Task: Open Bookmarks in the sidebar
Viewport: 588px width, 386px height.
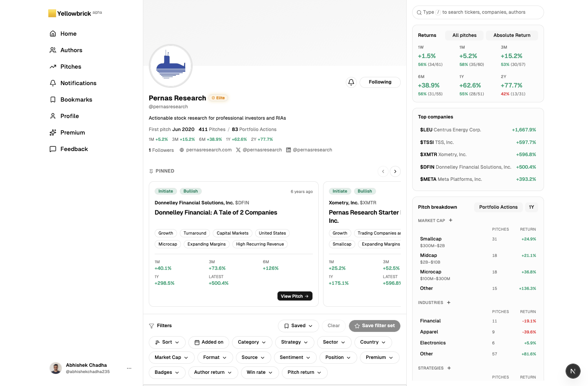Action: tap(71, 100)
